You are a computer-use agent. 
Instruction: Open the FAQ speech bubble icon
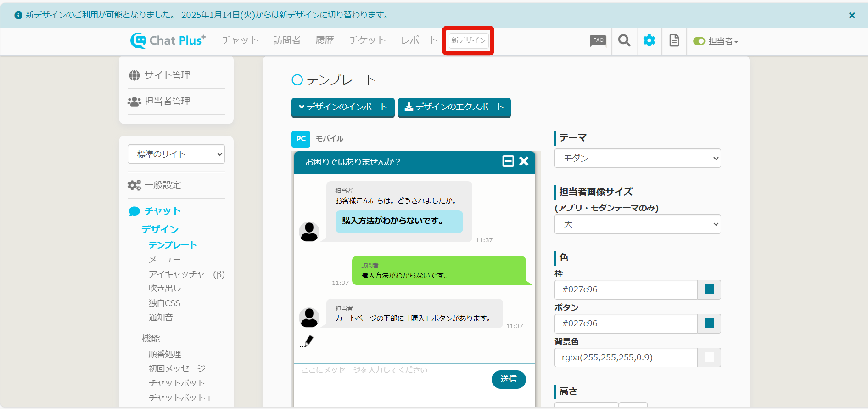(598, 41)
